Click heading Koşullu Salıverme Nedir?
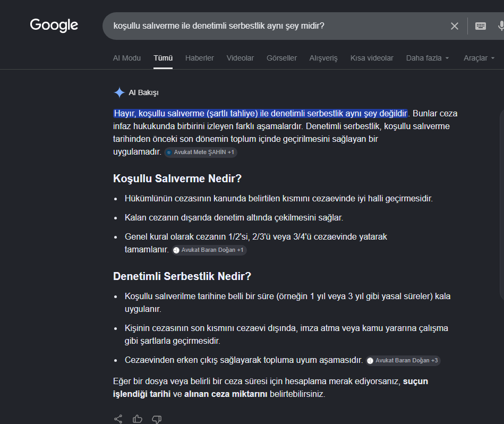The image size is (504, 424). pos(177,179)
